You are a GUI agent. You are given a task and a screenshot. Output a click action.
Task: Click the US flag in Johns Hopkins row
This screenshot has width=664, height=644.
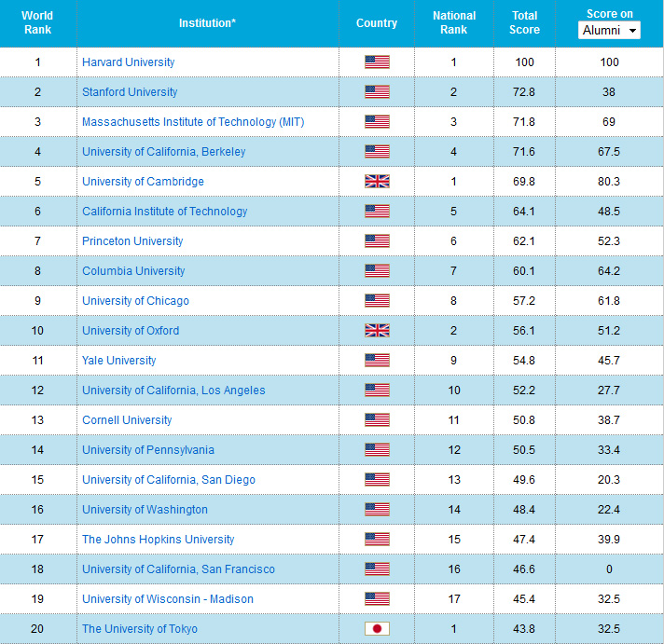pos(377,540)
